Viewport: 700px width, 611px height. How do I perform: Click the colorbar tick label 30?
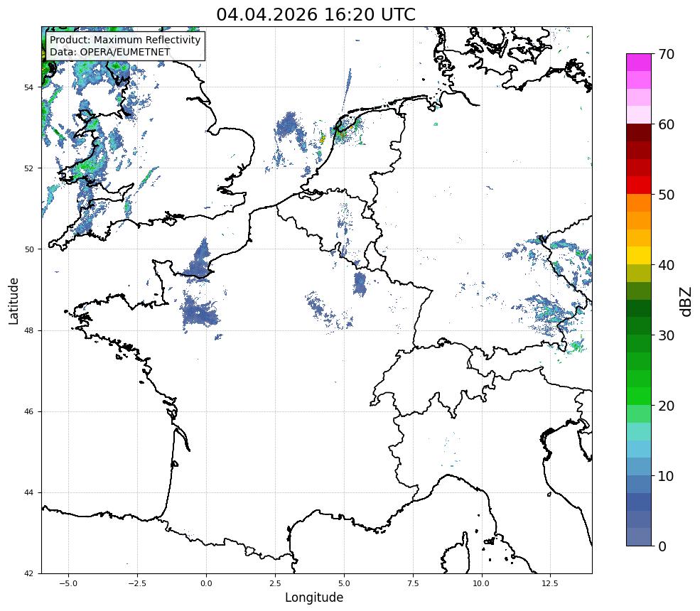pos(666,335)
